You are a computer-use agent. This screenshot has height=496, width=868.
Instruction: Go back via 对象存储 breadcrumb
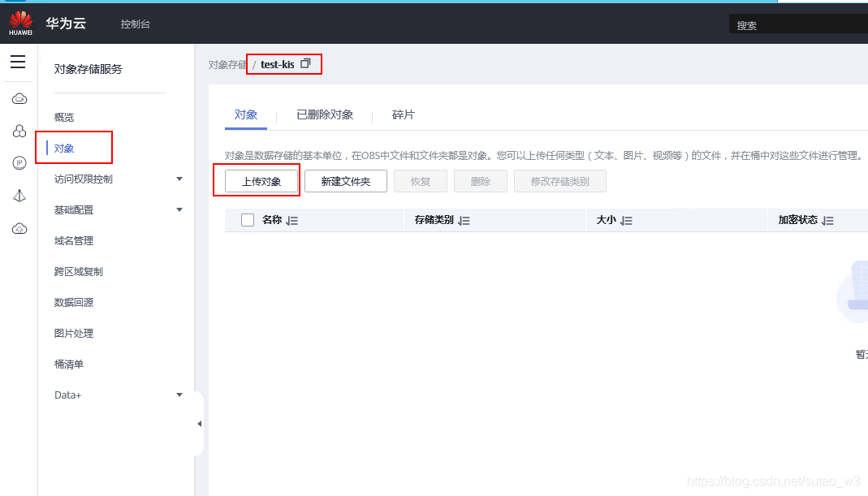coord(227,65)
